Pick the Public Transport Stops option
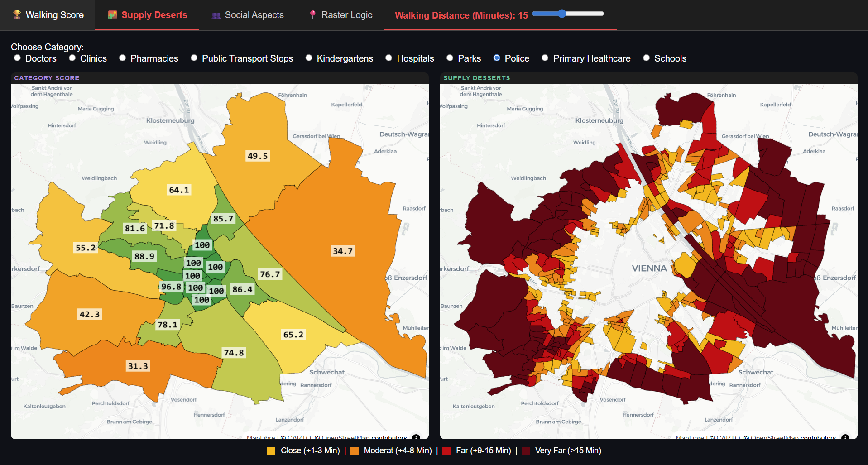Image resolution: width=868 pixels, height=465 pixels. coord(194,58)
